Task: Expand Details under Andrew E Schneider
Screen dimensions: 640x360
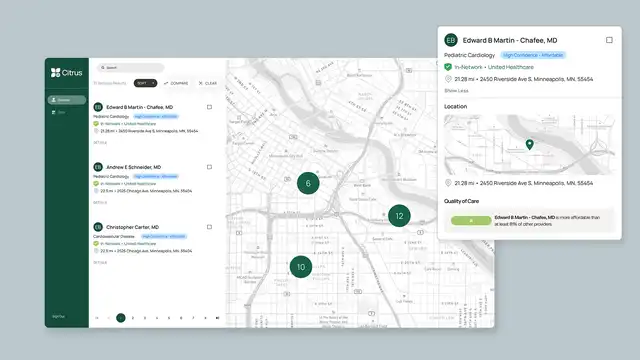Action: pos(100,202)
